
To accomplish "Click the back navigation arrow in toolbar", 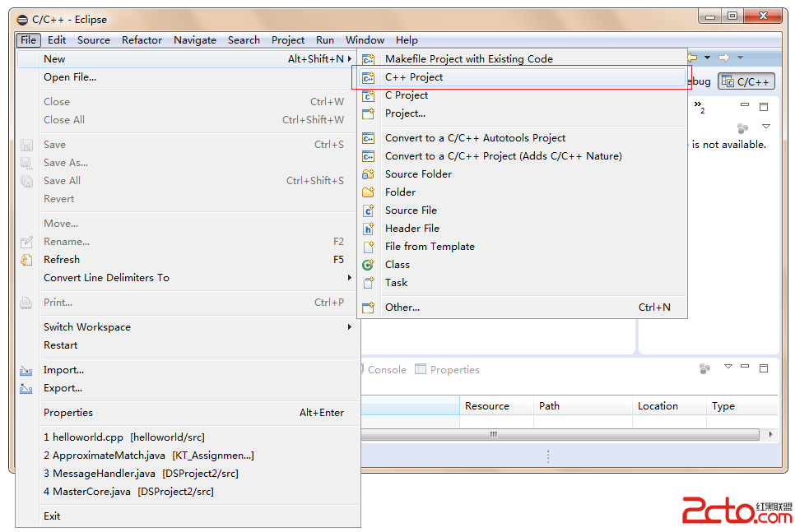I will click(x=692, y=58).
